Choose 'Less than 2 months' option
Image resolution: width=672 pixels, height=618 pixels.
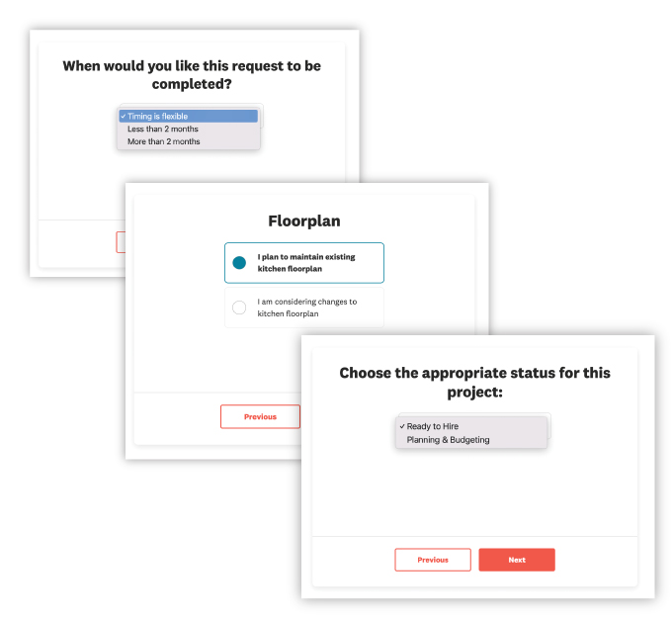point(163,130)
